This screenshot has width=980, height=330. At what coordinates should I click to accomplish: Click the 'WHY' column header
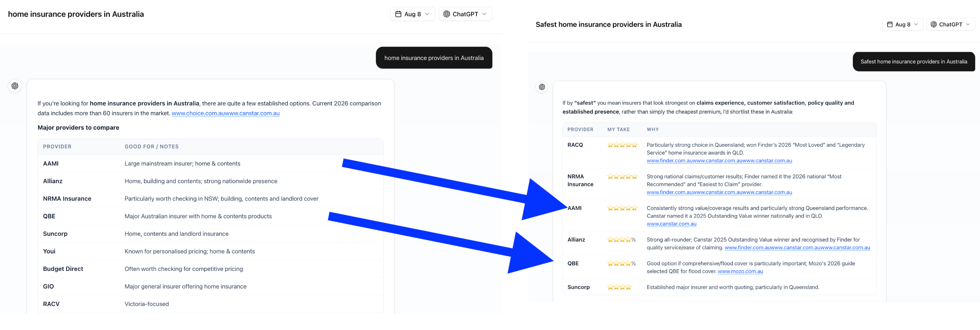pos(652,129)
